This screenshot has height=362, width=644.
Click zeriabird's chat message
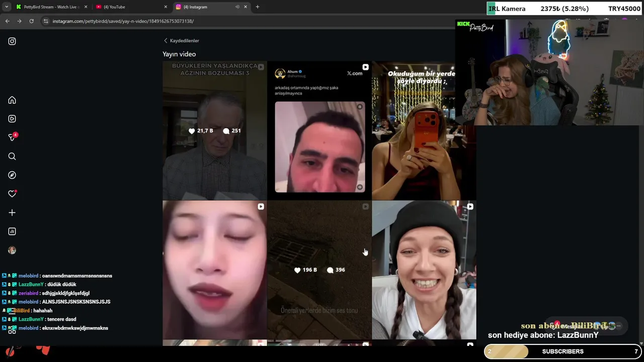click(45, 293)
